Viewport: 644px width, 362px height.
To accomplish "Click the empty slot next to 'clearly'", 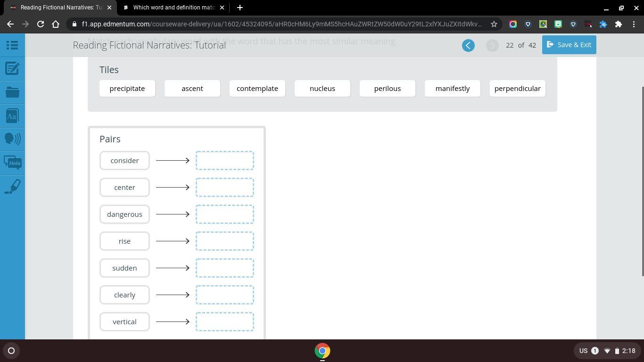I will pyautogui.click(x=225, y=295).
